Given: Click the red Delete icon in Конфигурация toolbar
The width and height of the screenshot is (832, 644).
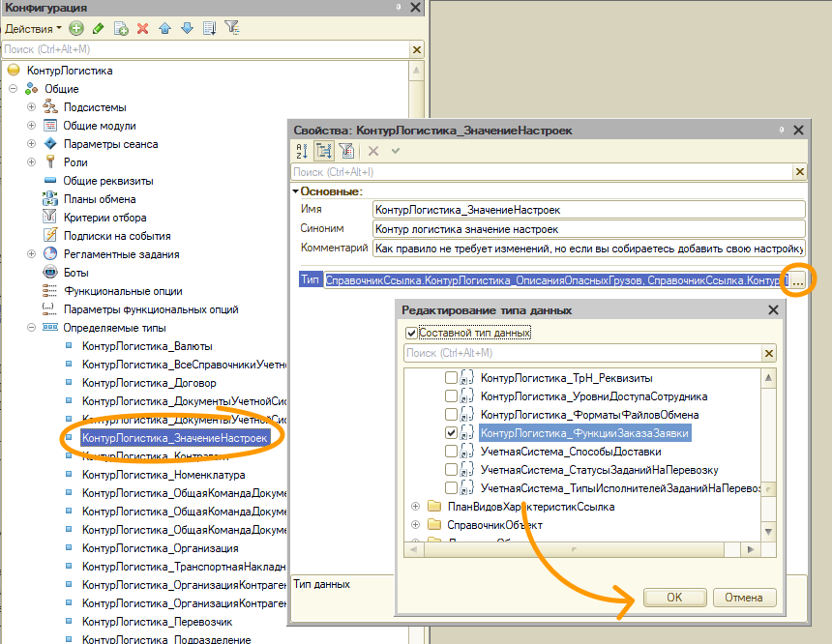Looking at the screenshot, I should (143, 28).
